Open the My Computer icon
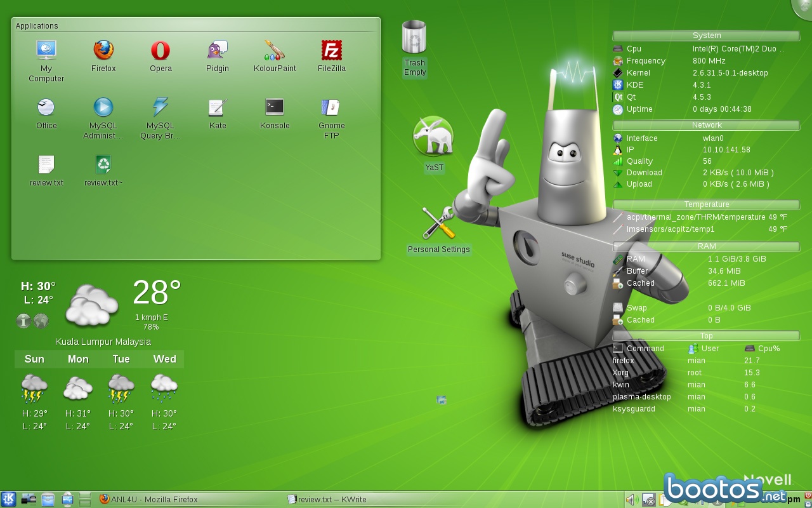The image size is (812, 508). [x=46, y=51]
